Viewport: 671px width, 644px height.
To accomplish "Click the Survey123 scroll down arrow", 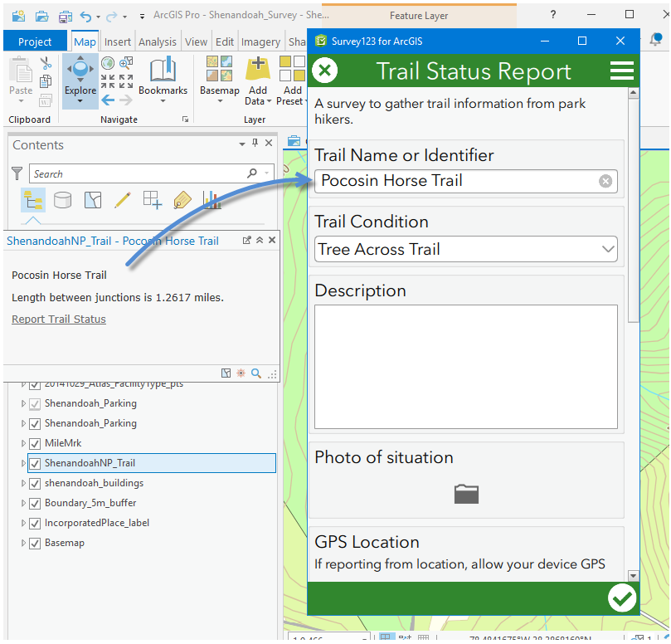I will tap(634, 576).
